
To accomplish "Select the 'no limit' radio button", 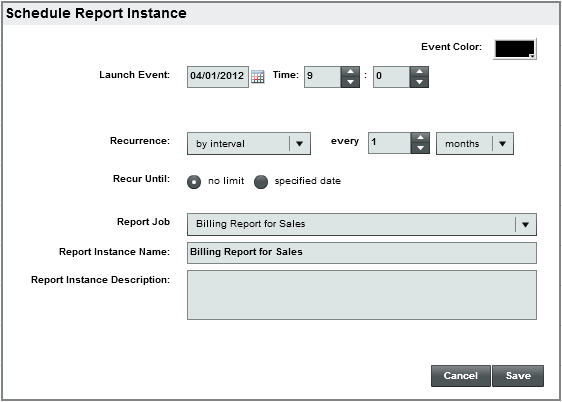I will coord(194,182).
